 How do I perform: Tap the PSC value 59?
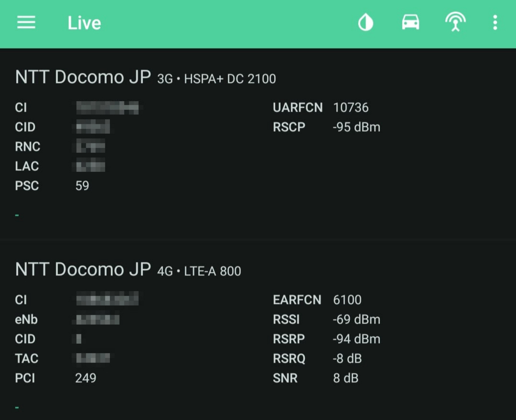[82, 185]
